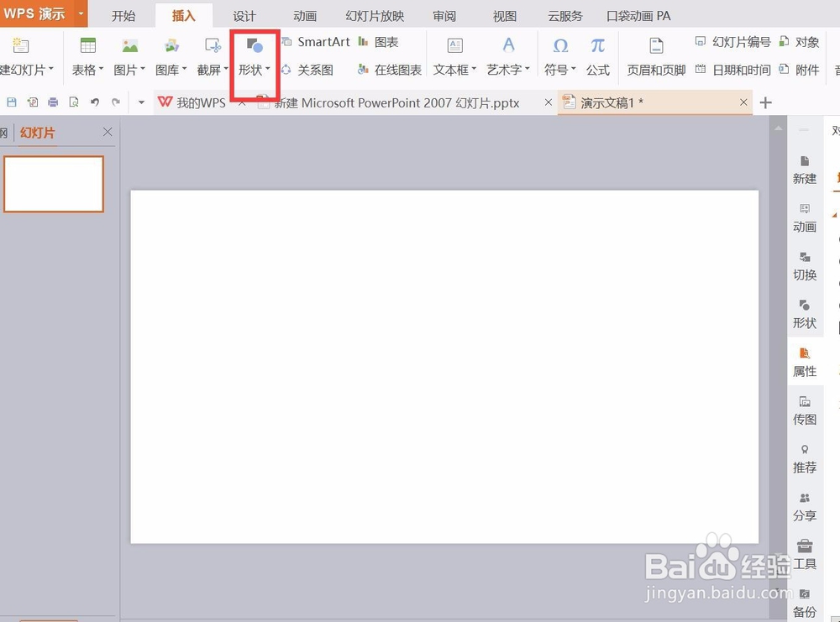Expand the 符号 dropdown arrow
Image resolution: width=840 pixels, height=622 pixels.
tap(573, 69)
